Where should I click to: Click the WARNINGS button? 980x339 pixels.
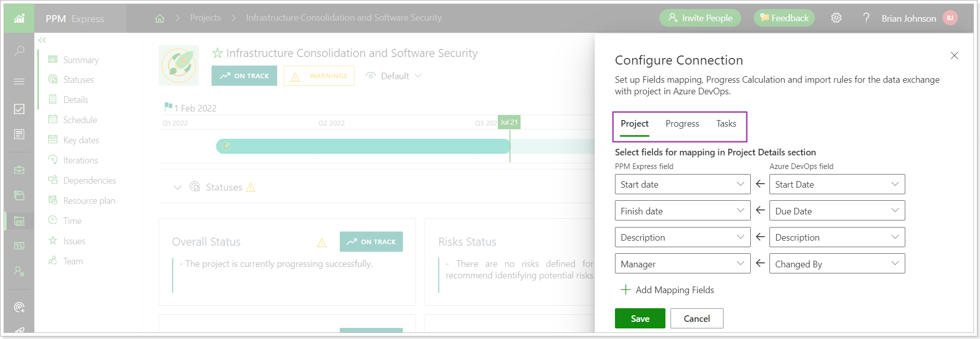[x=319, y=76]
